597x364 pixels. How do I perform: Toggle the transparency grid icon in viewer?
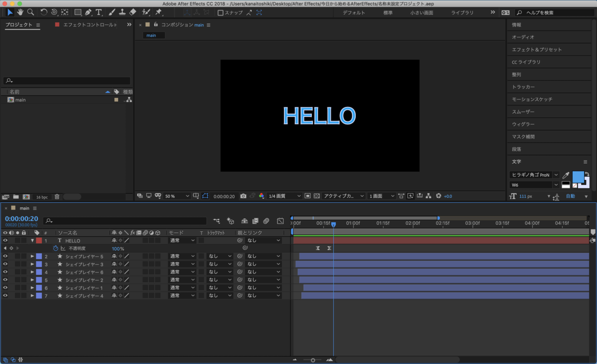(316, 196)
